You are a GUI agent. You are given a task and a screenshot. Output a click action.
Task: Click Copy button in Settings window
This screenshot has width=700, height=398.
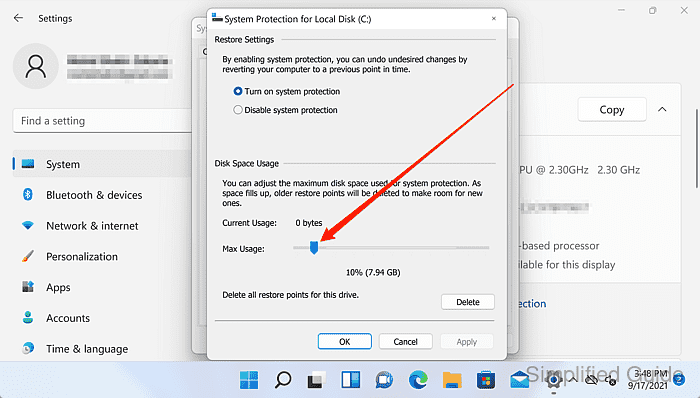click(x=612, y=110)
